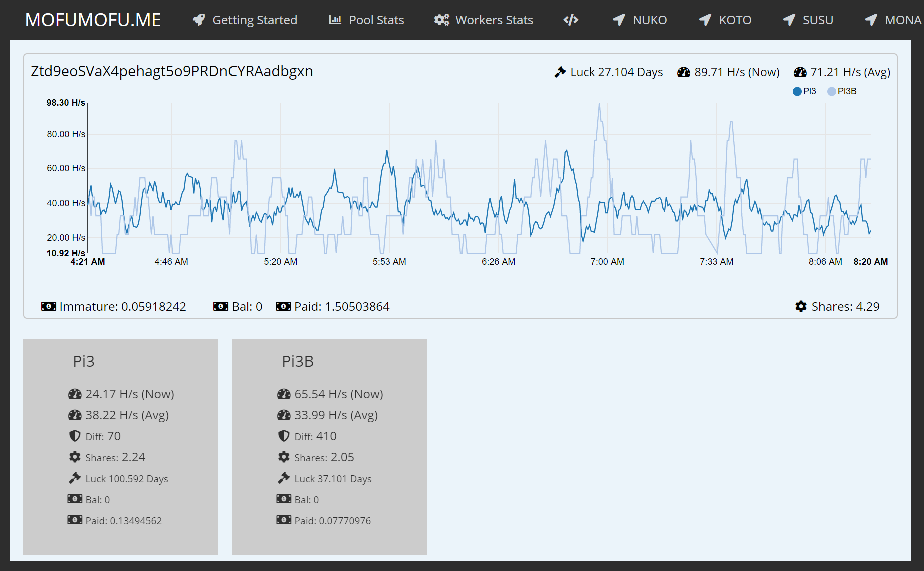
Task: Click the hammer Luck icon in the Pi3B card
Action: tap(283, 478)
